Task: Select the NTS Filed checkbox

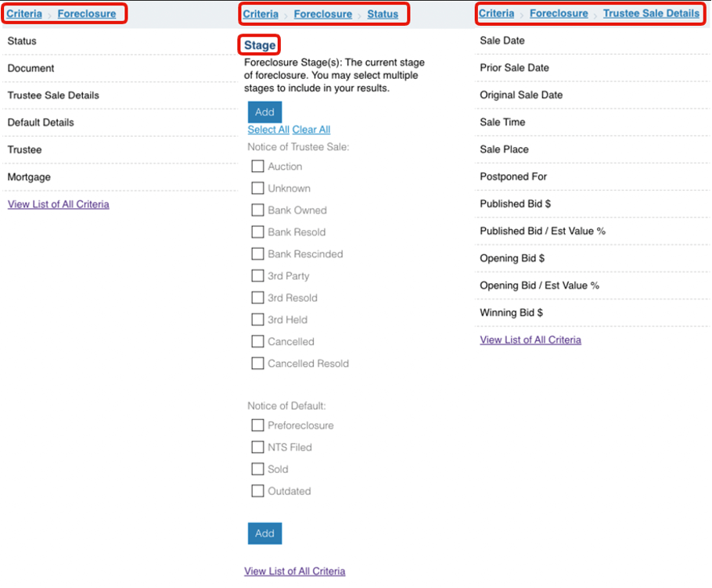Action: click(x=257, y=447)
